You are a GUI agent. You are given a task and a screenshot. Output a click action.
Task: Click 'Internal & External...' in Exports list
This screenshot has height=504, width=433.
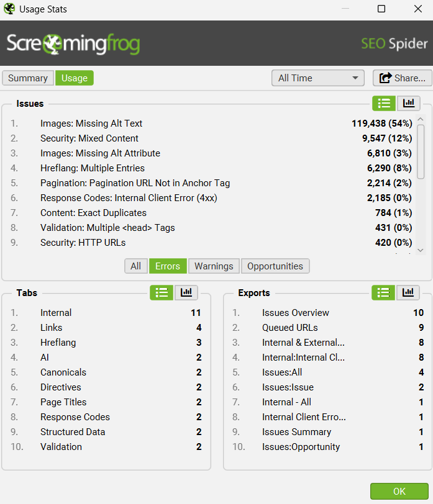click(303, 343)
